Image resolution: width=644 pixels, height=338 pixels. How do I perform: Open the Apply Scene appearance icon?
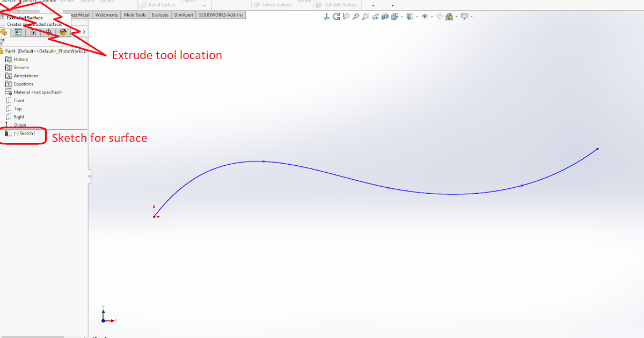(449, 17)
